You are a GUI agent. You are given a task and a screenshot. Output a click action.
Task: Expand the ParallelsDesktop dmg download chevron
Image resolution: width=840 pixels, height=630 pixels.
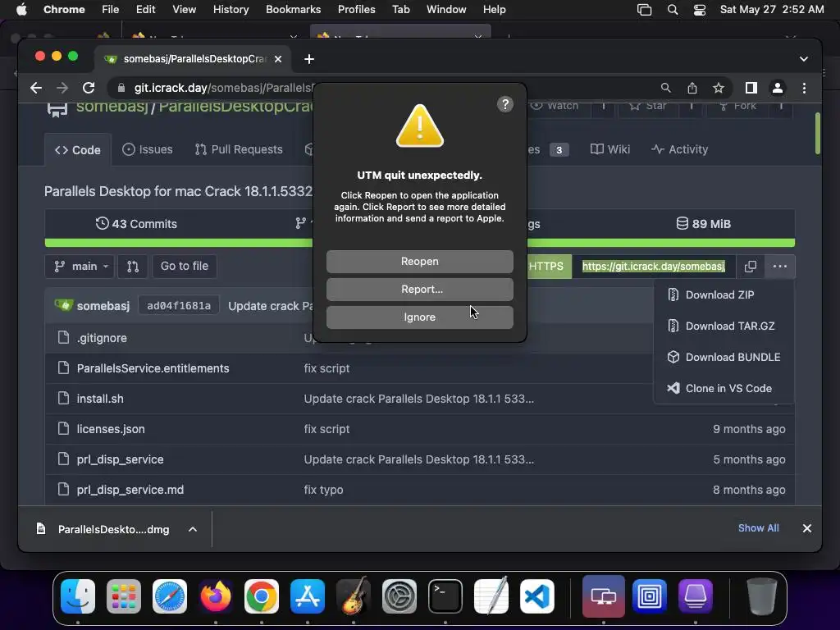(x=192, y=529)
